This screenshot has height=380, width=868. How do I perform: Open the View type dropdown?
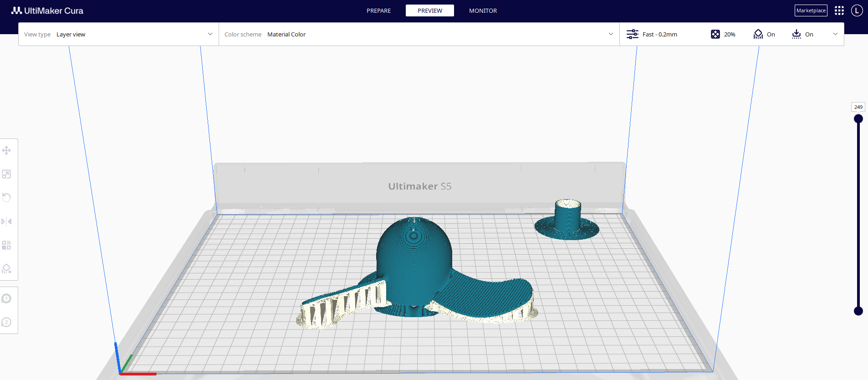118,34
